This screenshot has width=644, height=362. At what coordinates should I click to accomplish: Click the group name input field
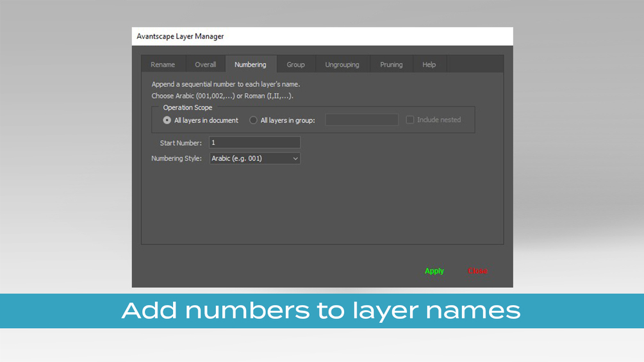click(361, 120)
